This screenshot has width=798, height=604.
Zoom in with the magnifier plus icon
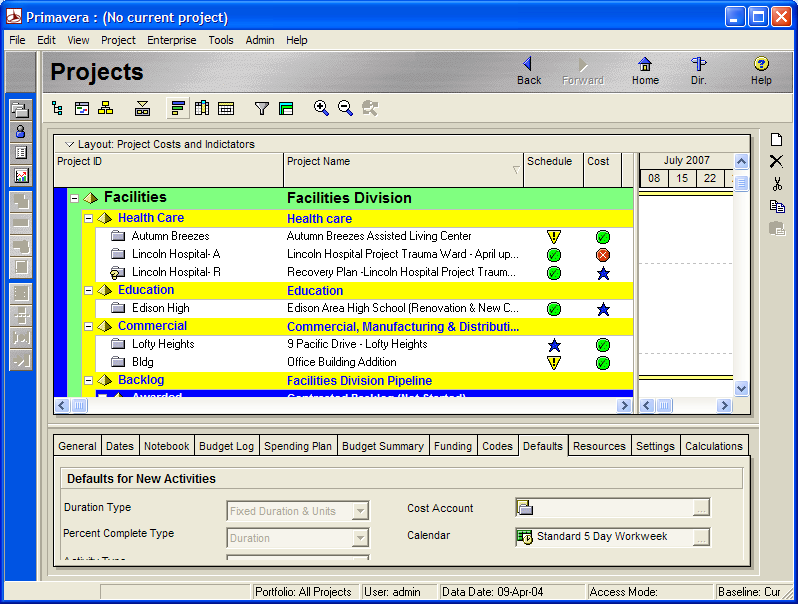tap(321, 108)
